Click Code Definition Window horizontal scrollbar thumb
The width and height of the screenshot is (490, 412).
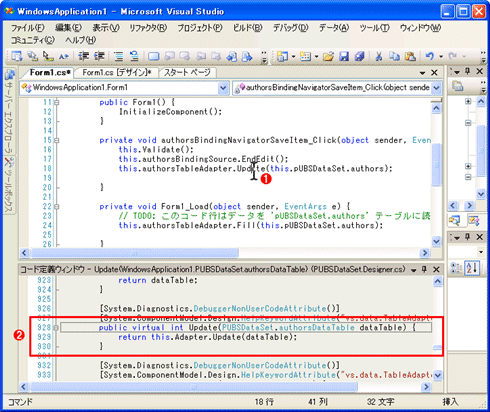tap(194, 387)
